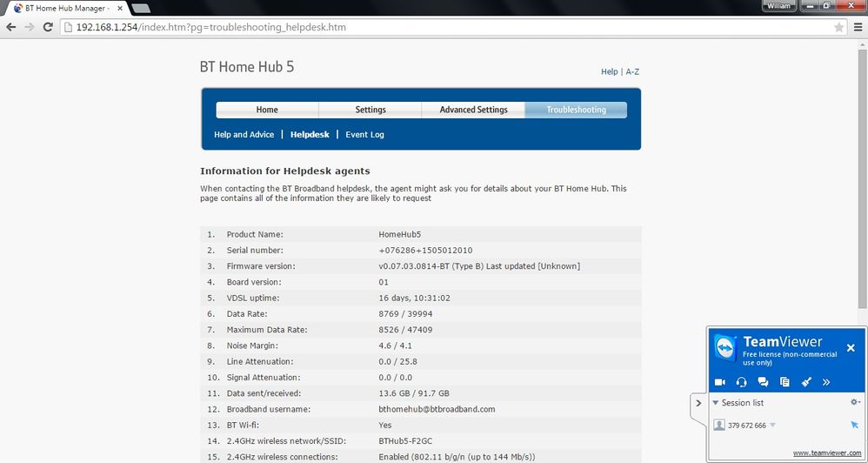Viewport: 868px width, 463px height.
Task: Click Board version value 01
Action: click(x=384, y=282)
